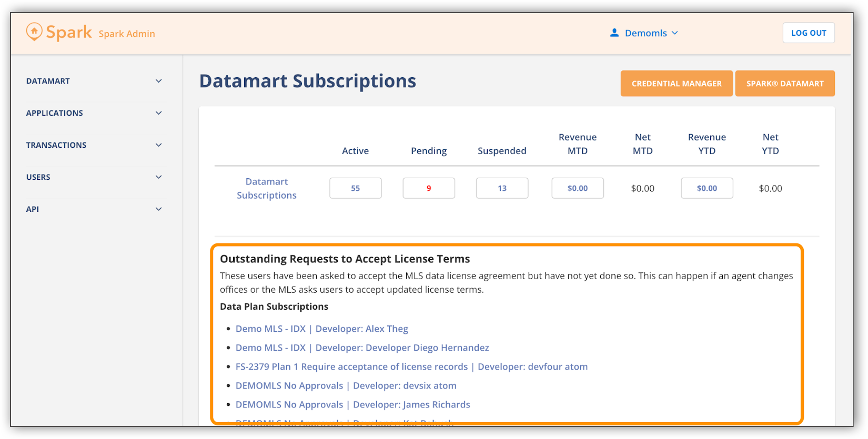The width and height of the screenshot is (868, 439).
Task: Click the Revenue MTD column header
Action: (x=578, y=144)
